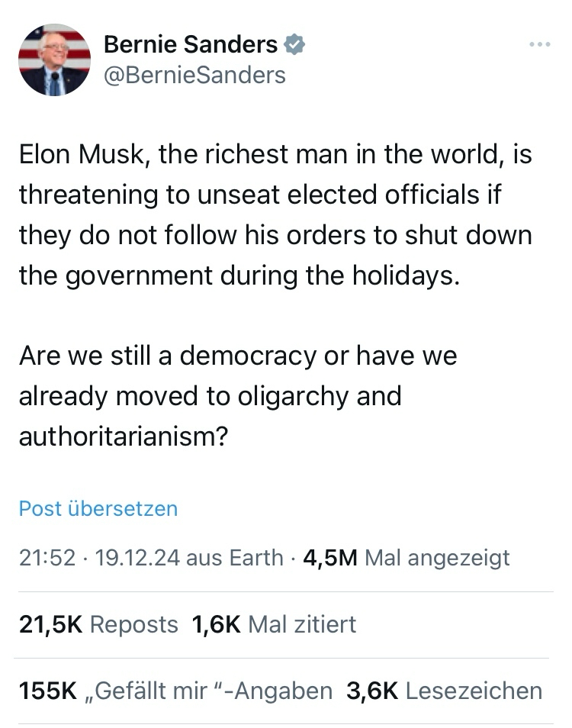The height and width of the screenshot is (728, 572).
Task: Open Bernie Sanders' profile picture
Action: (x=54, y=60)
